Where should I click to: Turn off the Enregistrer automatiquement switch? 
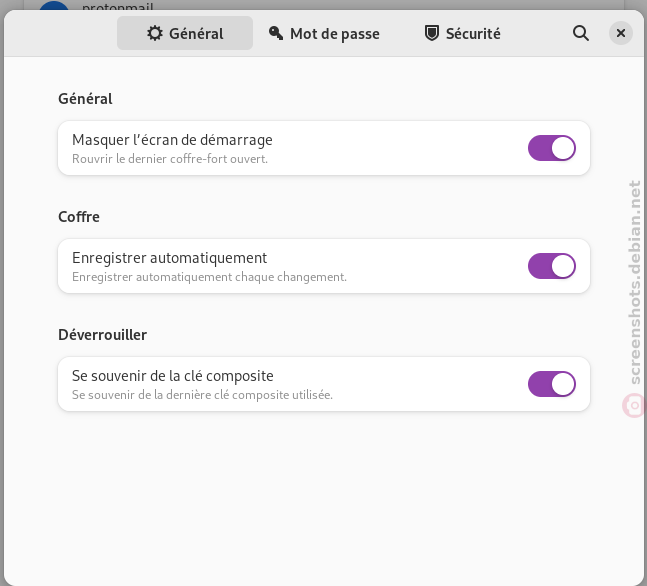point(552,266)
